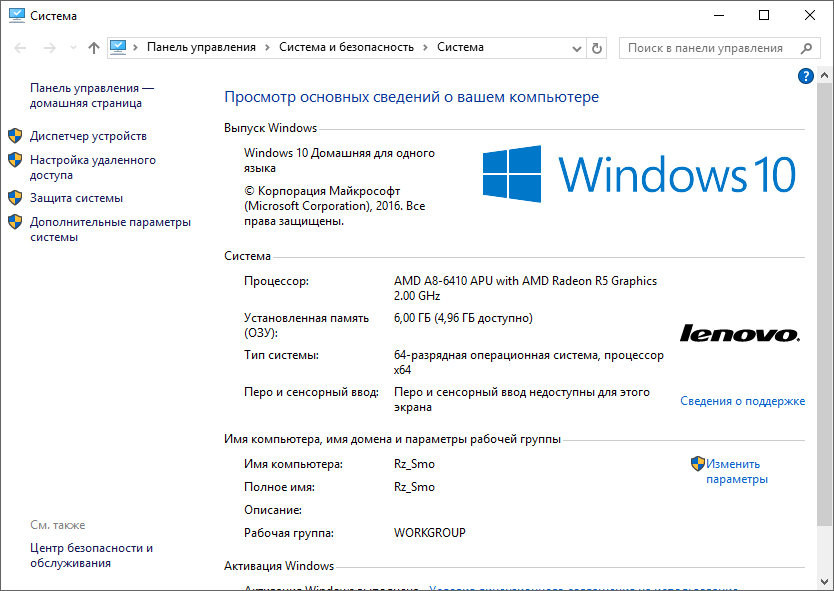Open Защита системы link
Screen dimensions: 834x591
click(x=76, y=198)
